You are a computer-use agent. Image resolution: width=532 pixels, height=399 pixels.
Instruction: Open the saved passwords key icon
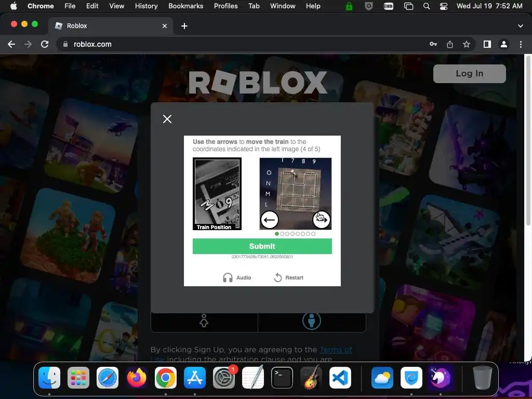(433, 44)
